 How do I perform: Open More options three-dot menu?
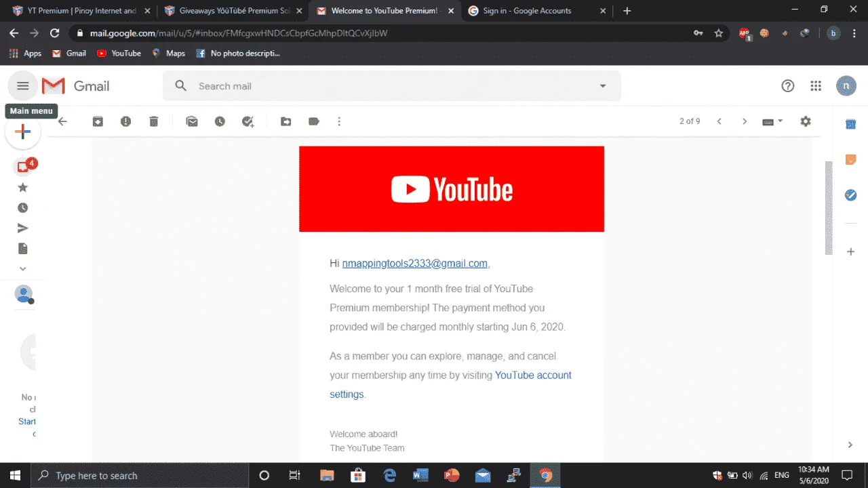339,121
